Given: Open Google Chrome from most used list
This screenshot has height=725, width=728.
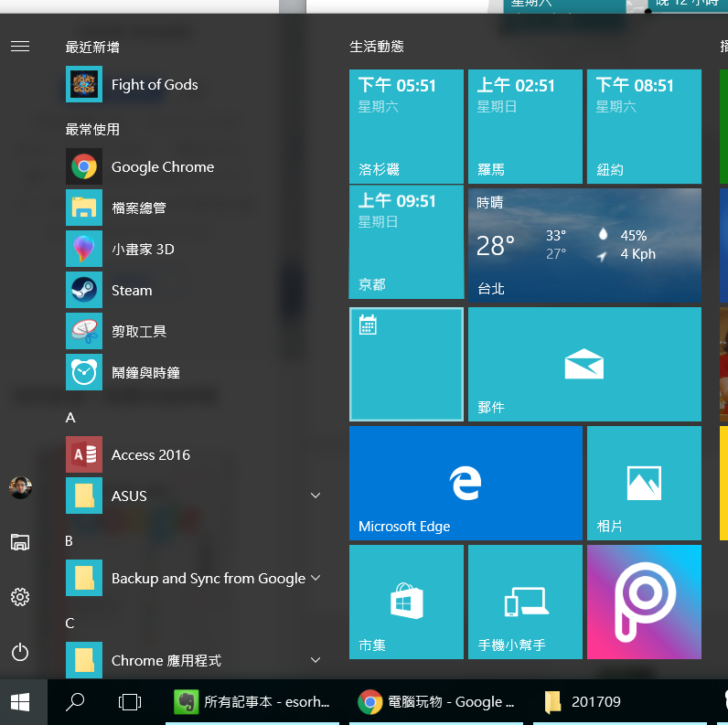Looking at the screenshot, I should (x=194, y=166).
